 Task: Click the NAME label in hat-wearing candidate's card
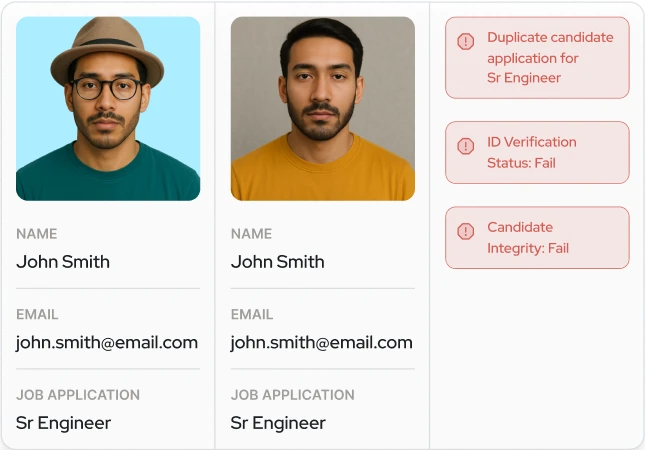point(37,234)
